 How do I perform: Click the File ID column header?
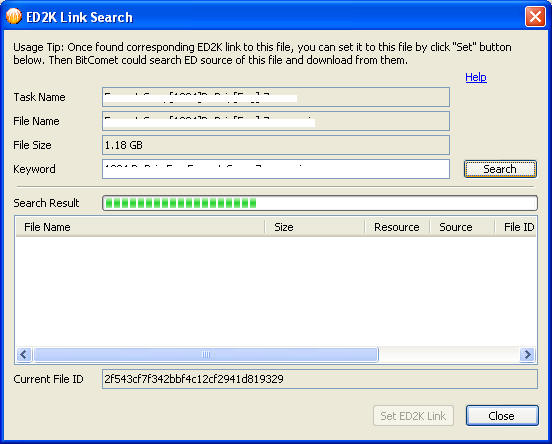(516, 227)
